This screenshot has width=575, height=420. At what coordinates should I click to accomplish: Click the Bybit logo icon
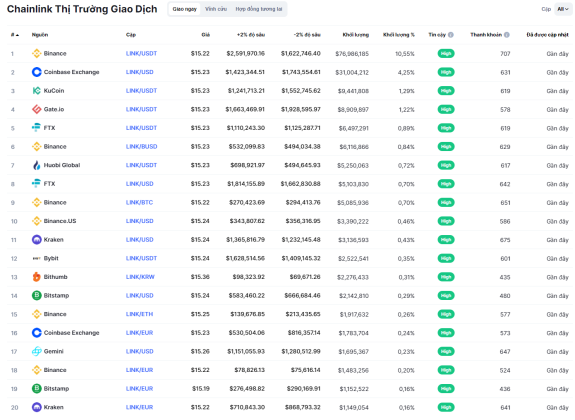click(36, 258)
